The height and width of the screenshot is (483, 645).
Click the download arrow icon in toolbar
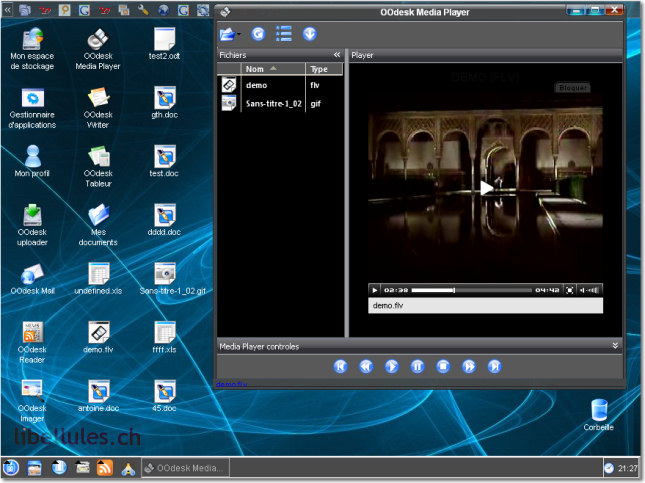309,34
